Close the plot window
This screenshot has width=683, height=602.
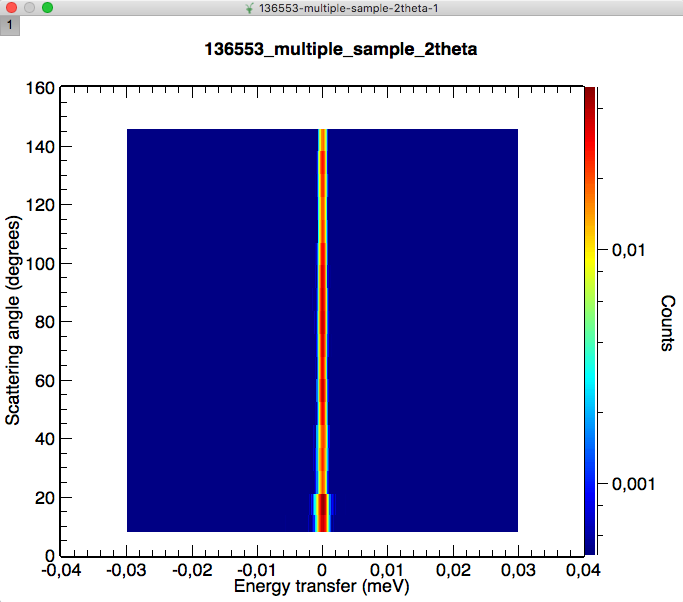click(x=11, y=8)
